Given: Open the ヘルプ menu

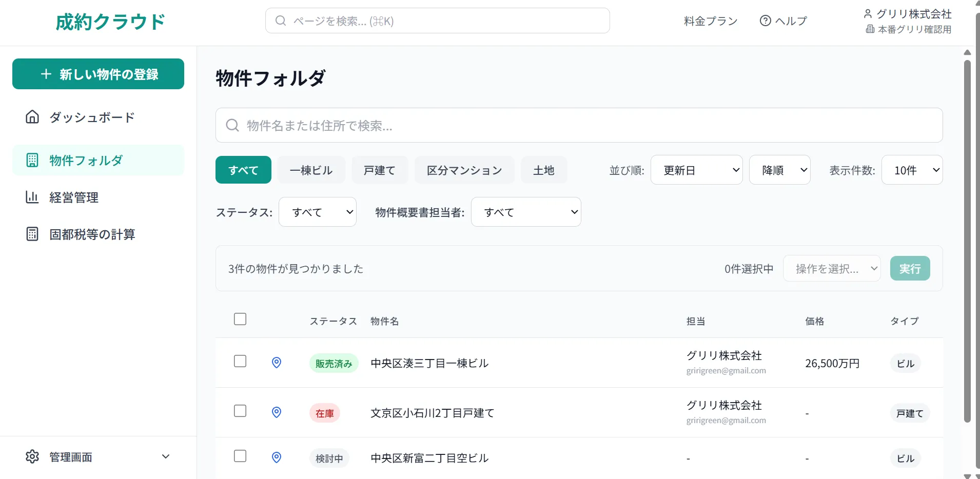Looking at the screenshot, I should click(x=783, y=21).
